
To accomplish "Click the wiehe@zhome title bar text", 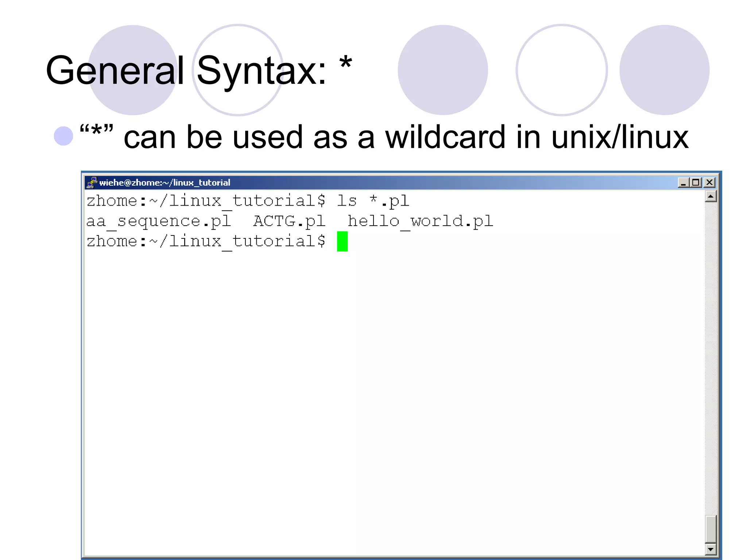I will click(165, 183).
